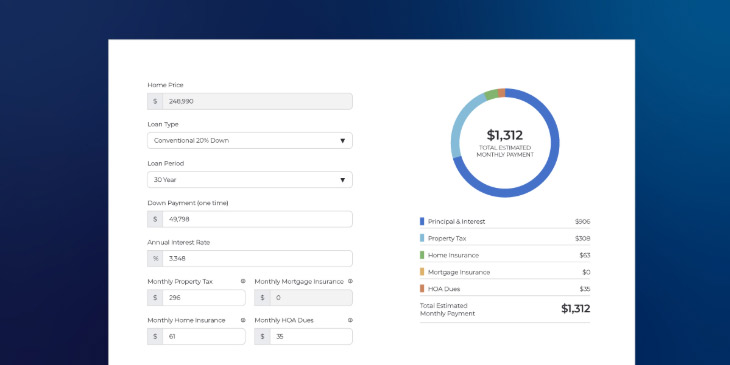Click the Mortgage Insurance legend label
Viewport: 730px width, 365px height.
tap(459, 272)
